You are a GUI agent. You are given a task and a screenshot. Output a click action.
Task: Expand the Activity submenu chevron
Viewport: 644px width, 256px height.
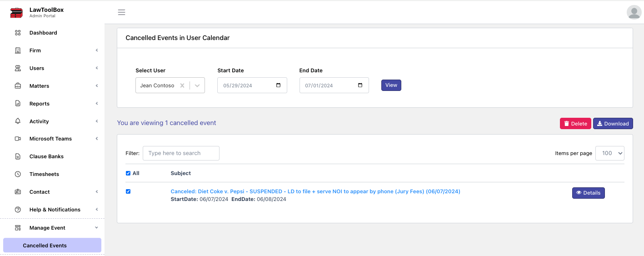pos(97,121)
